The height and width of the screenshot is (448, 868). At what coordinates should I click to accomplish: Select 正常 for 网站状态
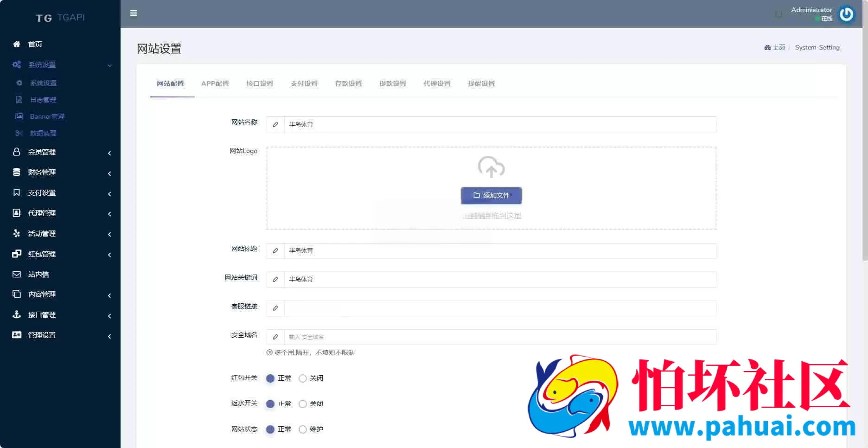(x=270, y=429)
